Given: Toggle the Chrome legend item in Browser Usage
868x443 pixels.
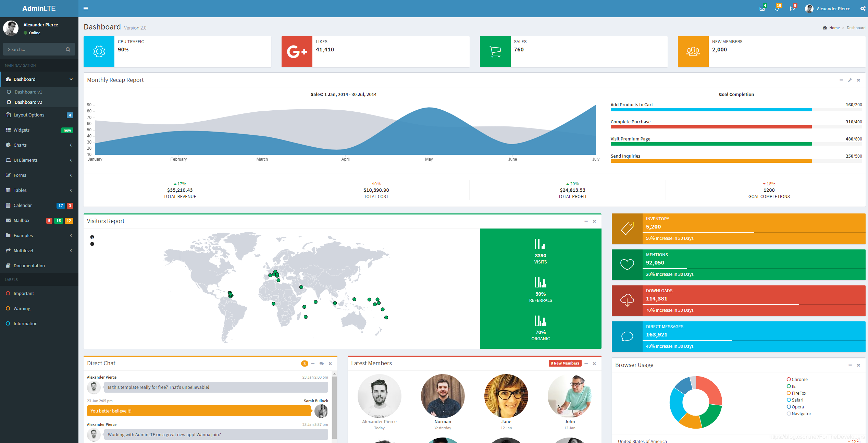Looking at the screenshot, I should tap(797, 379).
